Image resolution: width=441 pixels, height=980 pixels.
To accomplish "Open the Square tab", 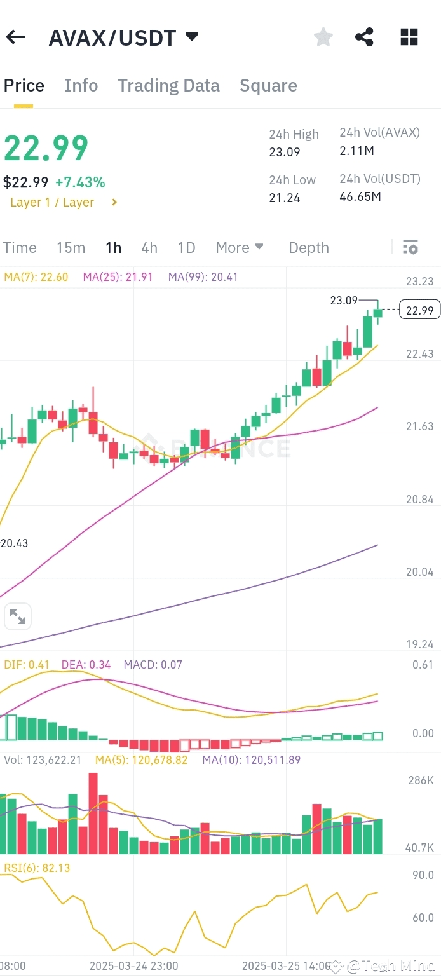I will (x=268, y=86).
